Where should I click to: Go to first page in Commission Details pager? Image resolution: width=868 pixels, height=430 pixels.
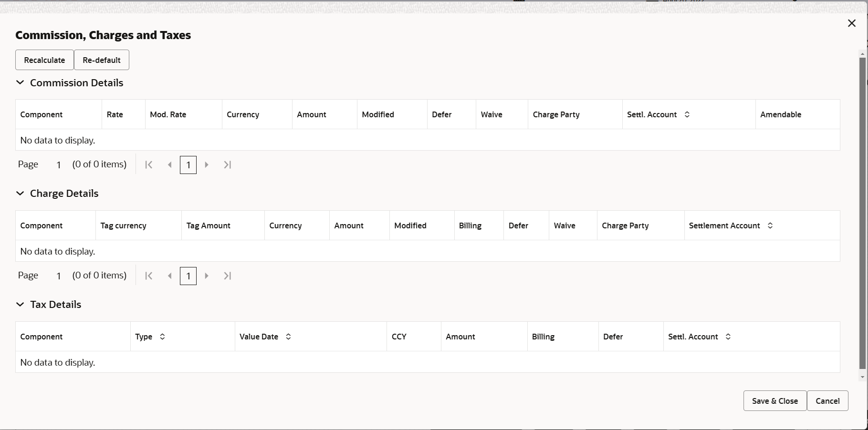pyautogui.click(x=149, y=164)
